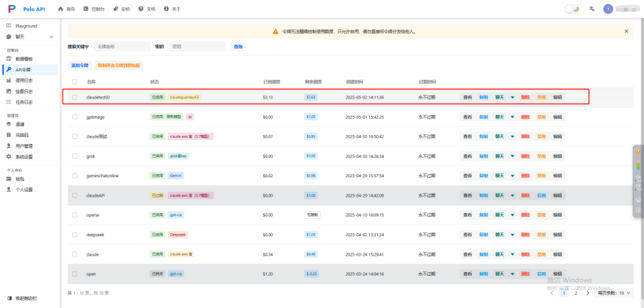This screenshot has height=308, width=644.
Task: Click 聊天 for the claude token
Action: 499,254
